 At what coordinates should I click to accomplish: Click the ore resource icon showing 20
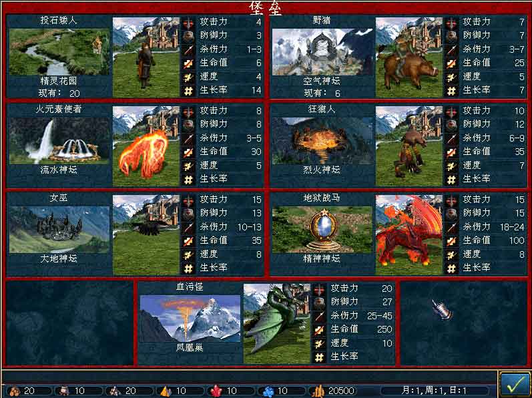(x=115, y=391)
